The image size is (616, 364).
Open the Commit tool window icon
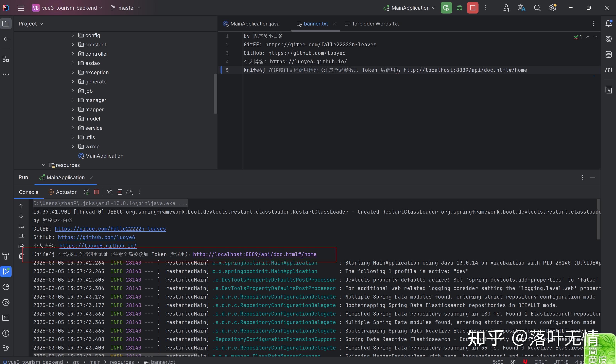6,39
